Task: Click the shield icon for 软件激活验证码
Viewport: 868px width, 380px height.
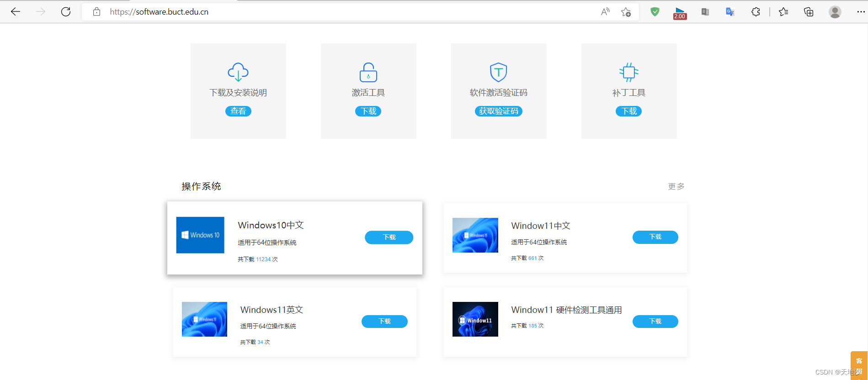Action: (499, 72)
